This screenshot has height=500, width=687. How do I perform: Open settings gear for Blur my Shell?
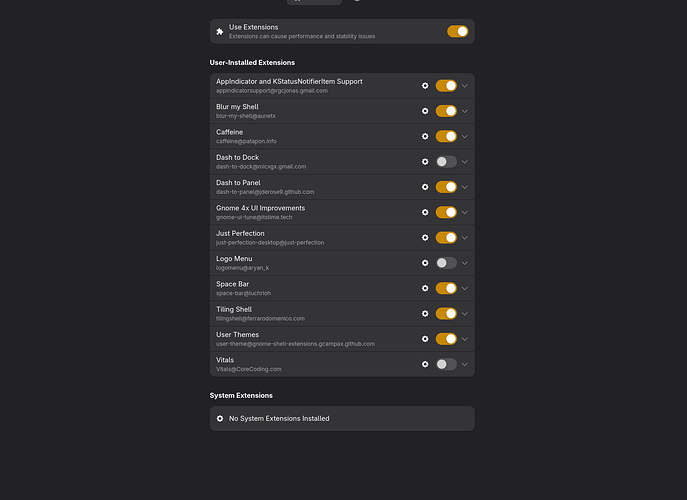[x=425, y=111]
